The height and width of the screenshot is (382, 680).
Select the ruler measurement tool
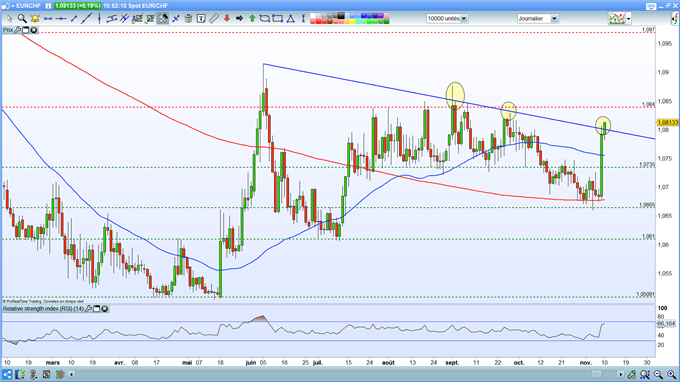214,18
